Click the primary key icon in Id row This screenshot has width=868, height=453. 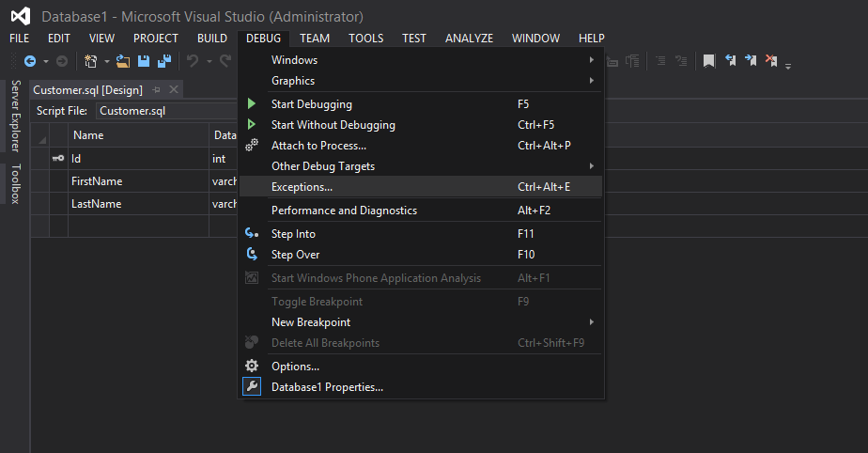click(58, 159)
